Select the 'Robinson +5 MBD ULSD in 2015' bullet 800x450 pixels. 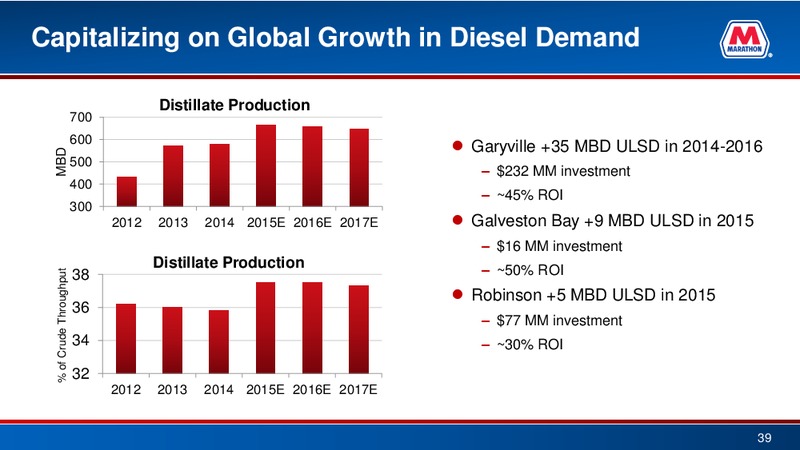[x=593, y=295]
